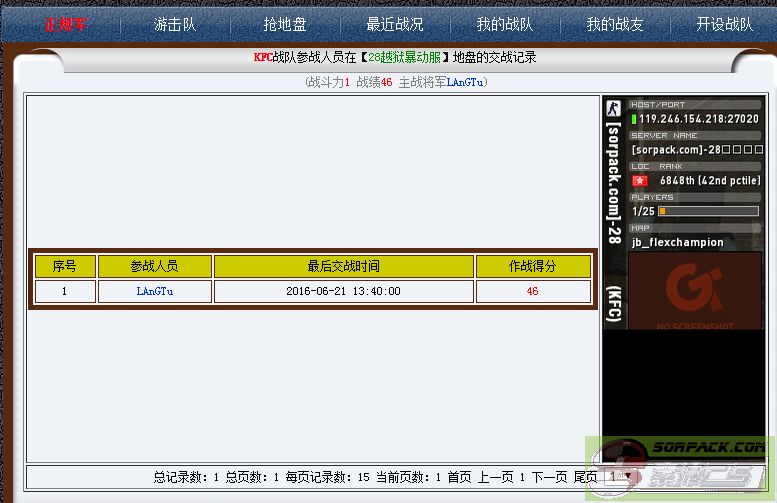The width and height of the screenshot is (777, 503).
Task: Click the 参战人员 column header
Action: (x=155, y=267)
